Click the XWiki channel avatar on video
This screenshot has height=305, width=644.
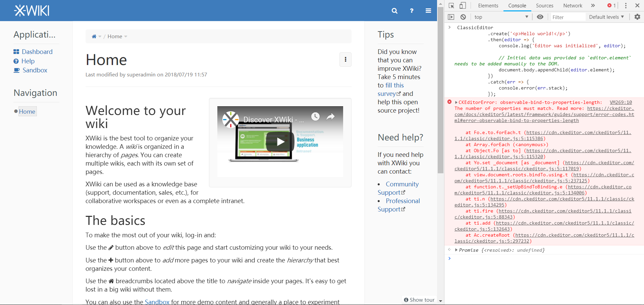click(x=231, y=120)
